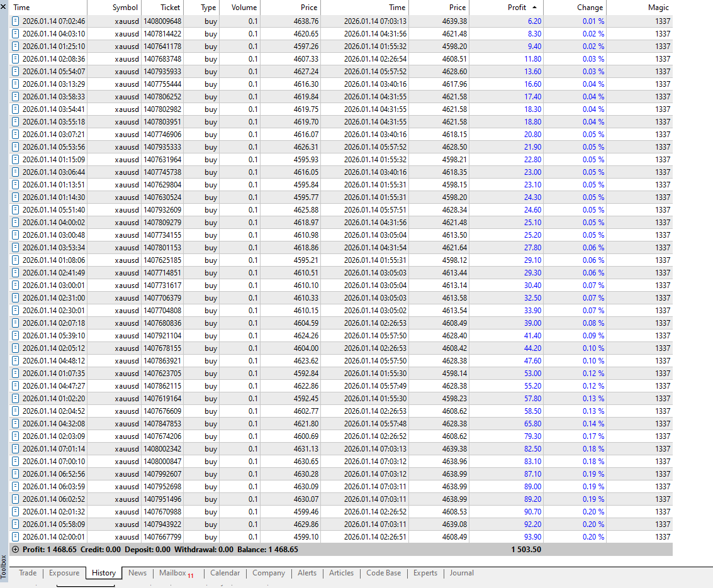Viewport: 713px width, 588px height.
Task: Click close price 4639.08
Action: point(454,524)
